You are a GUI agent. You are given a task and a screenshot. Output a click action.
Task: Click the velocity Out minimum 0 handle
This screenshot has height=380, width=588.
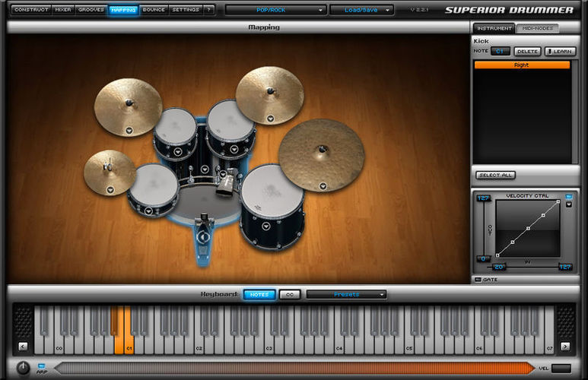pos(483,258)
